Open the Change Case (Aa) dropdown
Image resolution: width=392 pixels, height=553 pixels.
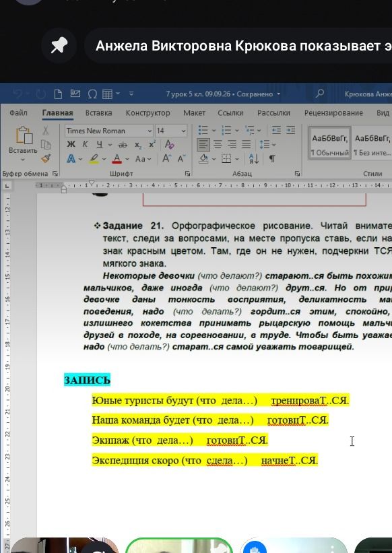coord(143,159)
